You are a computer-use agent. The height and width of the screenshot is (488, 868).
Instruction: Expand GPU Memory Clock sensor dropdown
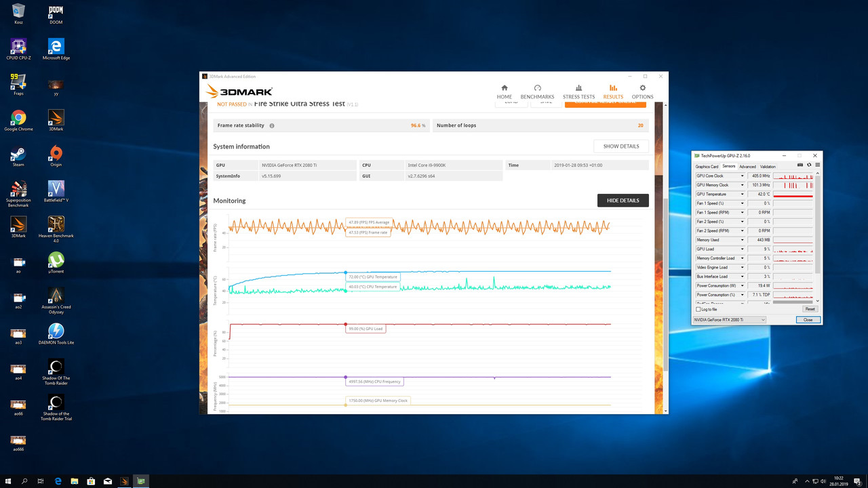coord(743,185)
